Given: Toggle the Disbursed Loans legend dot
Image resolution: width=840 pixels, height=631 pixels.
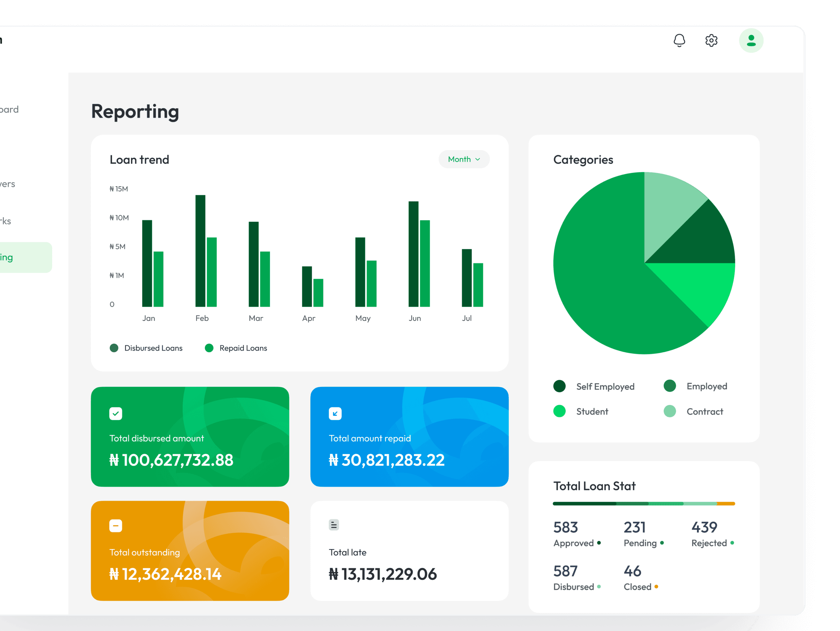Looking at the screenshot, I should 114,348.
